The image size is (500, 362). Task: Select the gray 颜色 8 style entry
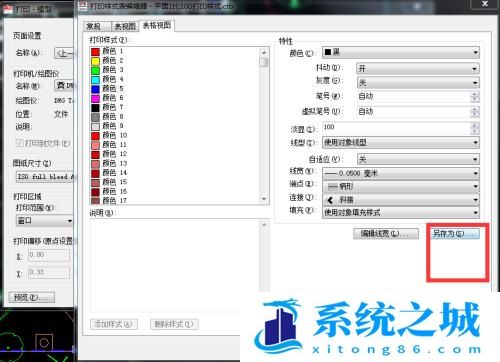click(107, 117)
